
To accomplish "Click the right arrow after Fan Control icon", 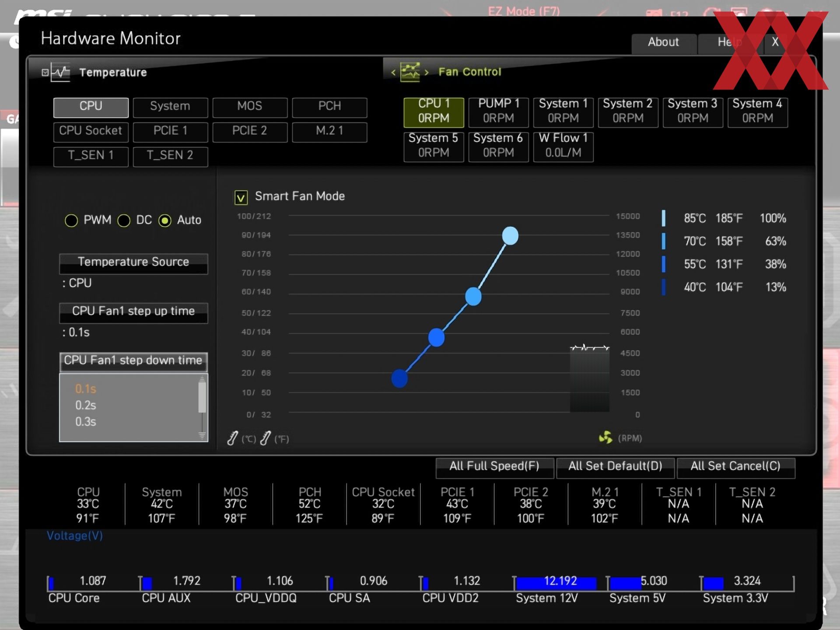I will [x=427, y=72].
